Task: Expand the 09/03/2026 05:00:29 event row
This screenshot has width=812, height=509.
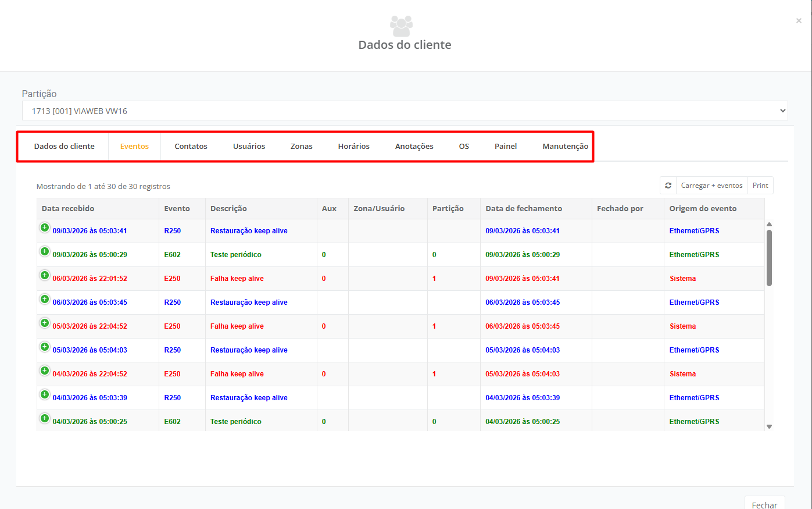Action: pyautogui.click(x=45, y=251)
